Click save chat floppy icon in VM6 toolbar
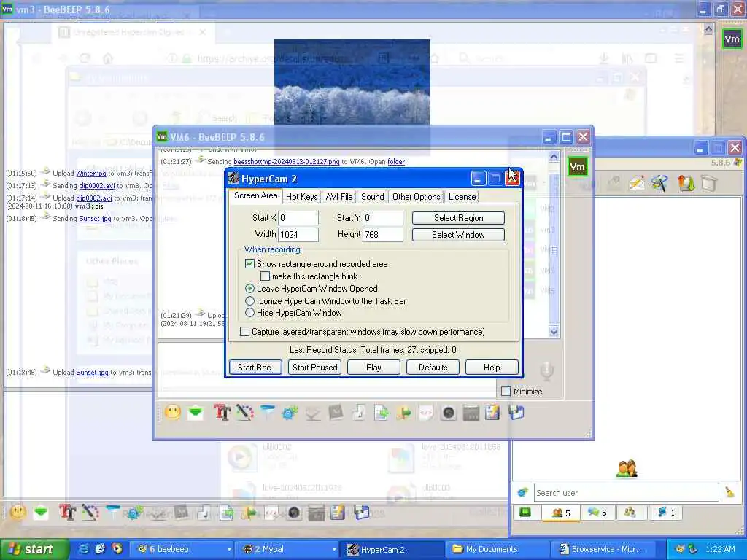Image resolution: width=747 pixels, height=560 pixels. coord(516,413)
